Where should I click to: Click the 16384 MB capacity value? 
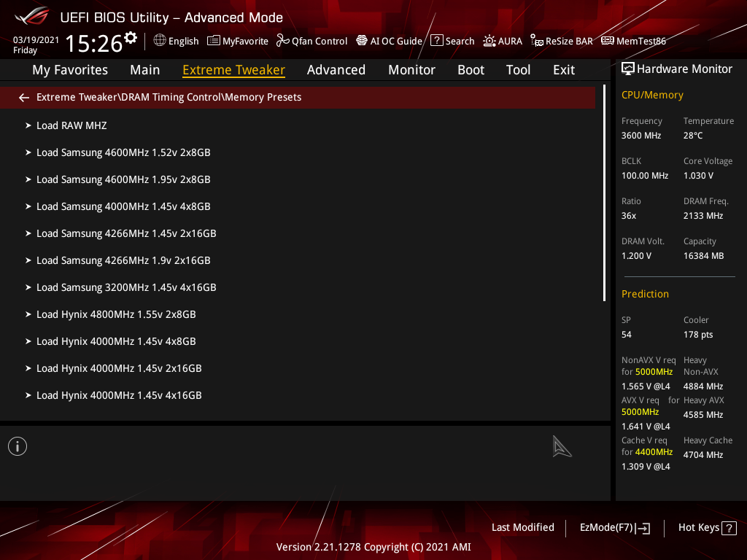coord(704,256)
